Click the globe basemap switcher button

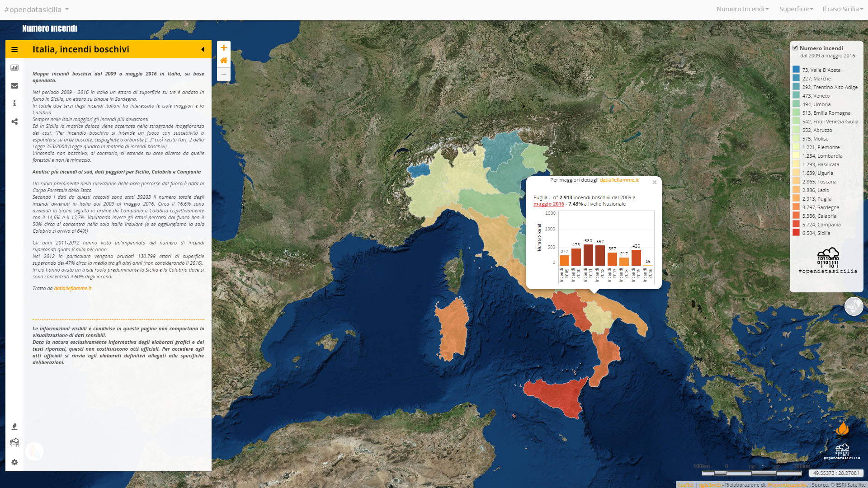click(x=854, y=306)
